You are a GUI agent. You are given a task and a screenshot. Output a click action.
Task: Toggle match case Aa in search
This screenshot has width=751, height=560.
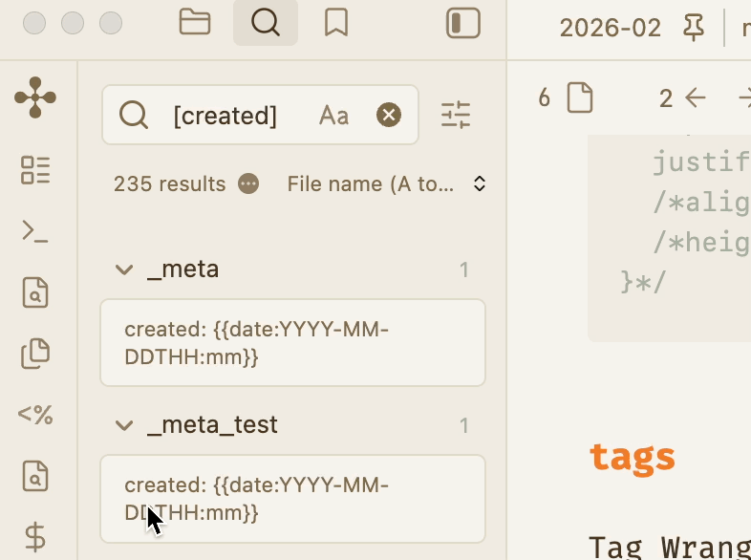333,116
